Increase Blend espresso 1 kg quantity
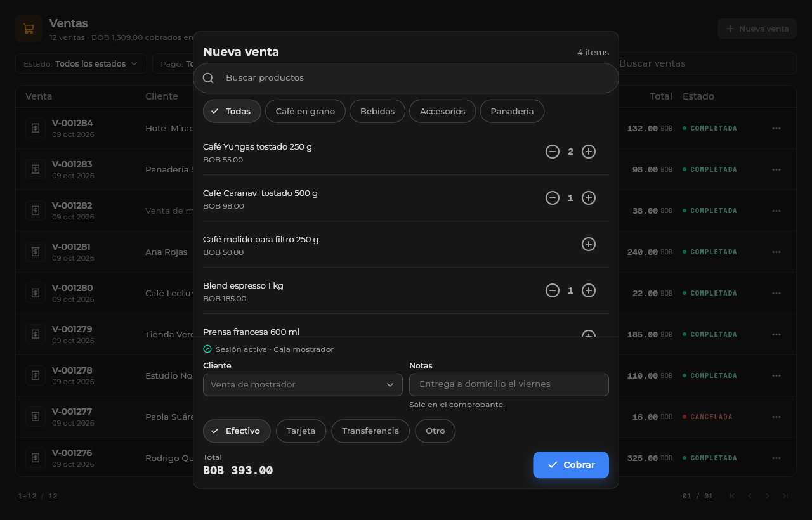 tap(589, 290)
